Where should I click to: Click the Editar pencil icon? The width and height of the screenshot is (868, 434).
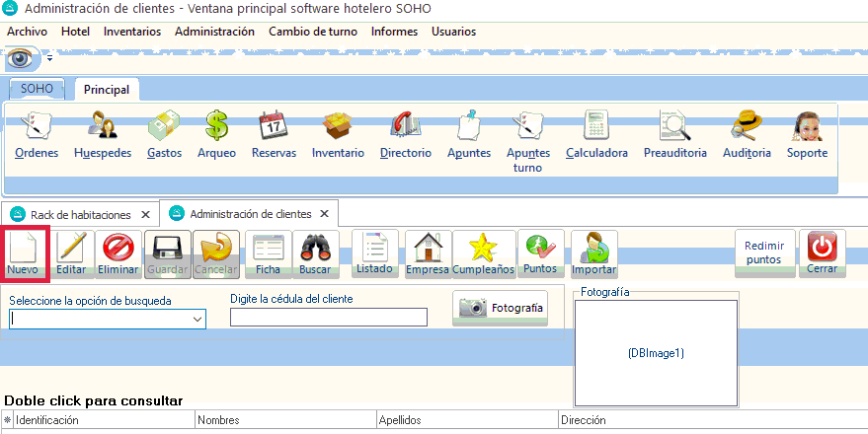pyautogui.click(x=71, y=253)
